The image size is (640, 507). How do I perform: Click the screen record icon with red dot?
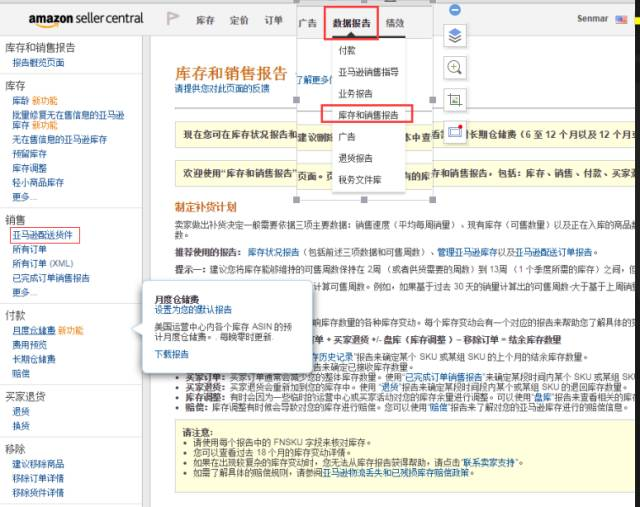point(455,131)
